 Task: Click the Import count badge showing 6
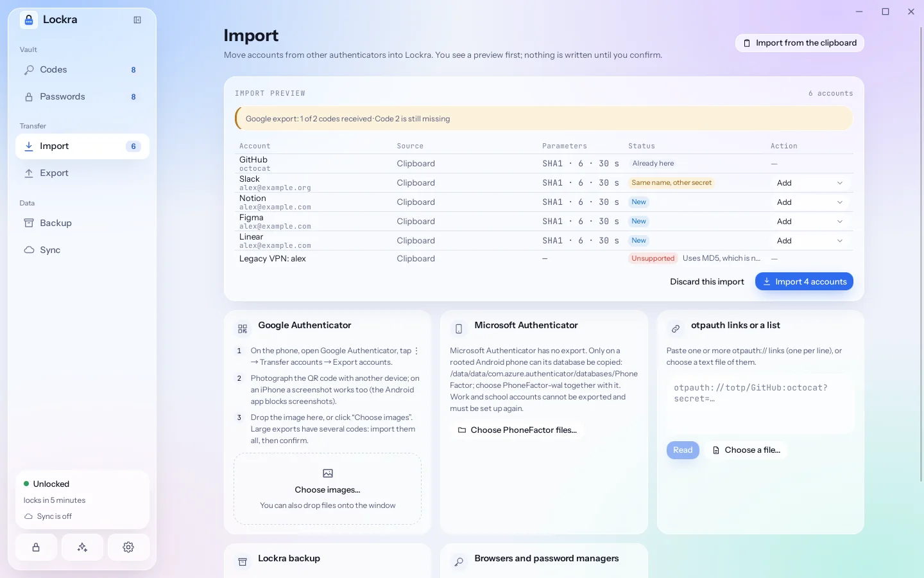coord(133,146)
